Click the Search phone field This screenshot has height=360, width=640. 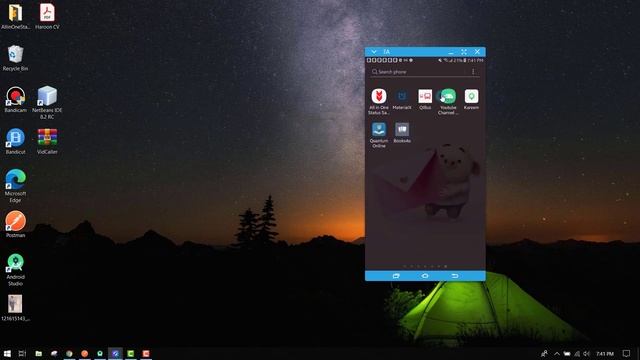(x=418, y=72)
